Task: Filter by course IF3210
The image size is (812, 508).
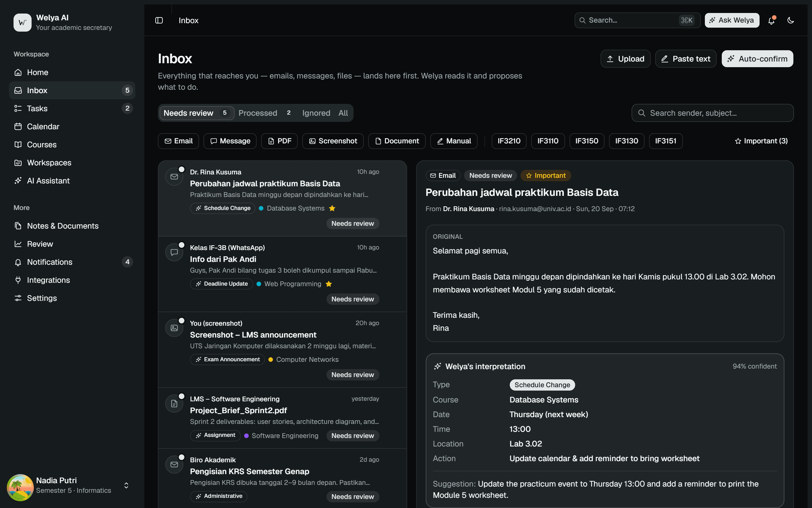Action: [x=509, y=141]
